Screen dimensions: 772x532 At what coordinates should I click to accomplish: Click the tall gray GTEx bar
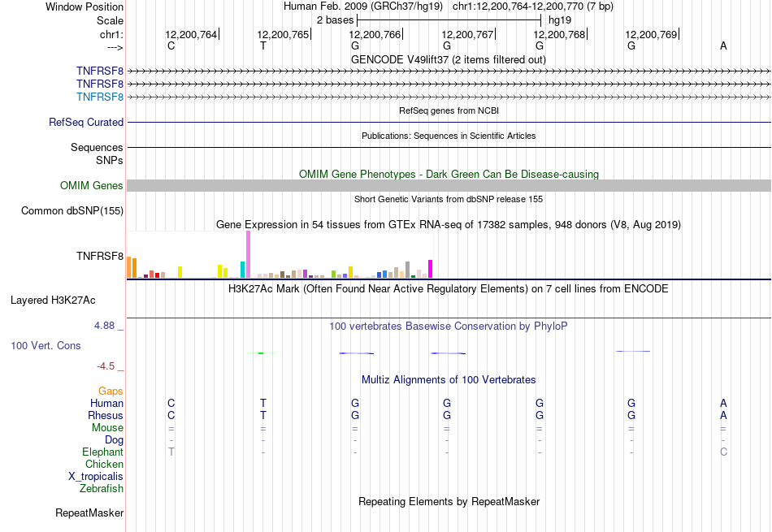point(408,270)
